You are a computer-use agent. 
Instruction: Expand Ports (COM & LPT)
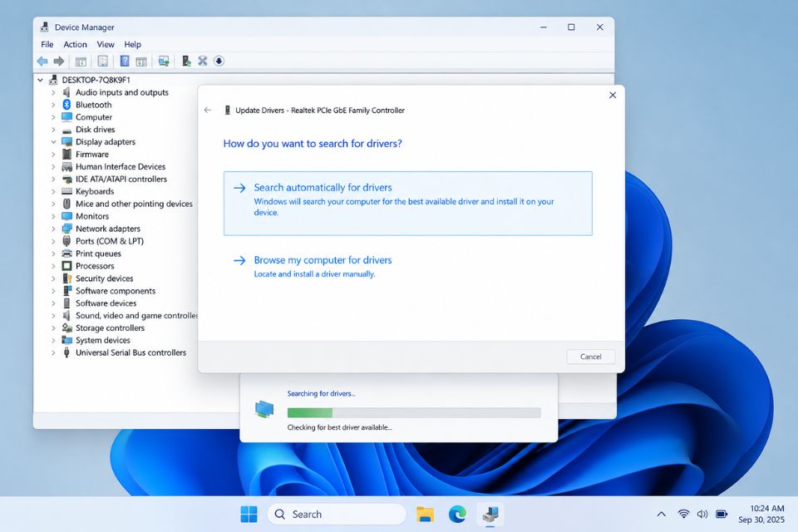pos(53,241)
